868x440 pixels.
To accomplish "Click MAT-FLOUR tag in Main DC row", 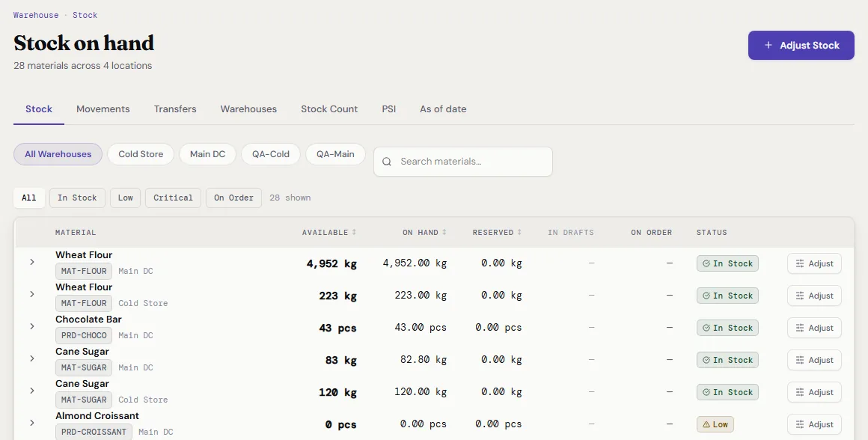I will (x=84, y=271).
